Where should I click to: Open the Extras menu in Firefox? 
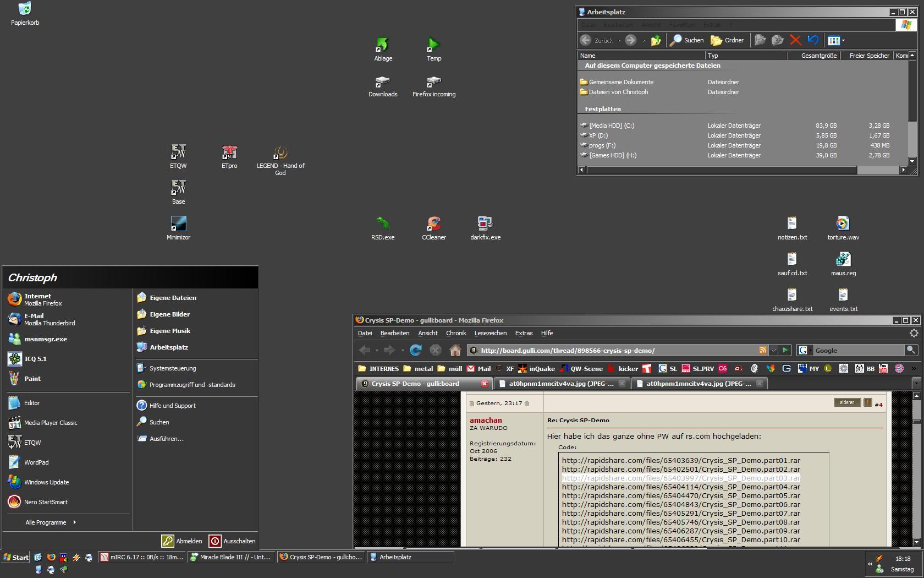pyautogui.click(x=524, y=333)
